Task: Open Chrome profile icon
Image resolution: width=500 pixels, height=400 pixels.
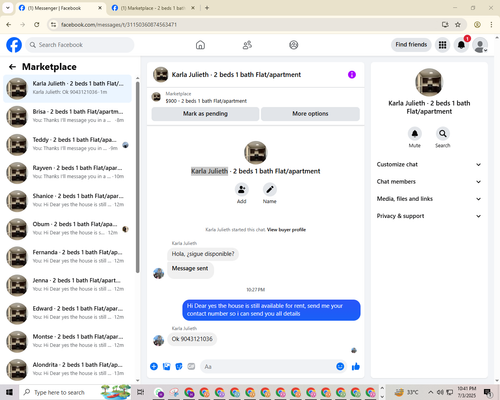Action: [477, 24]
